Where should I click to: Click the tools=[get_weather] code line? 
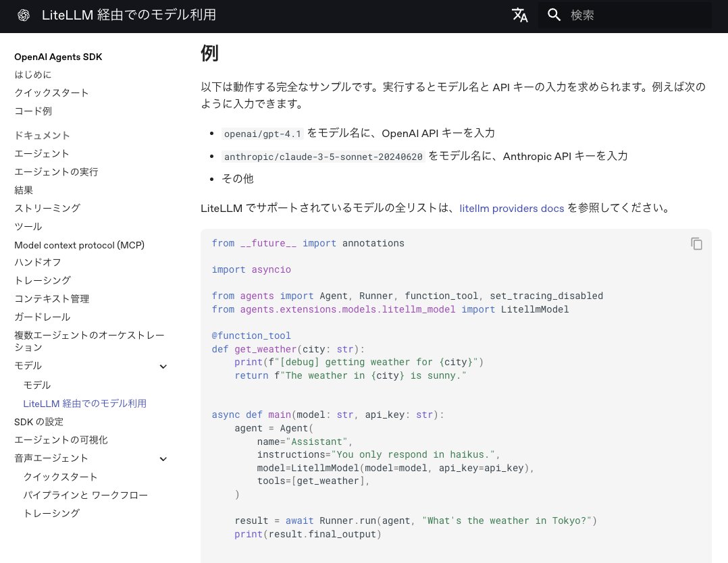tap(313, 481)
